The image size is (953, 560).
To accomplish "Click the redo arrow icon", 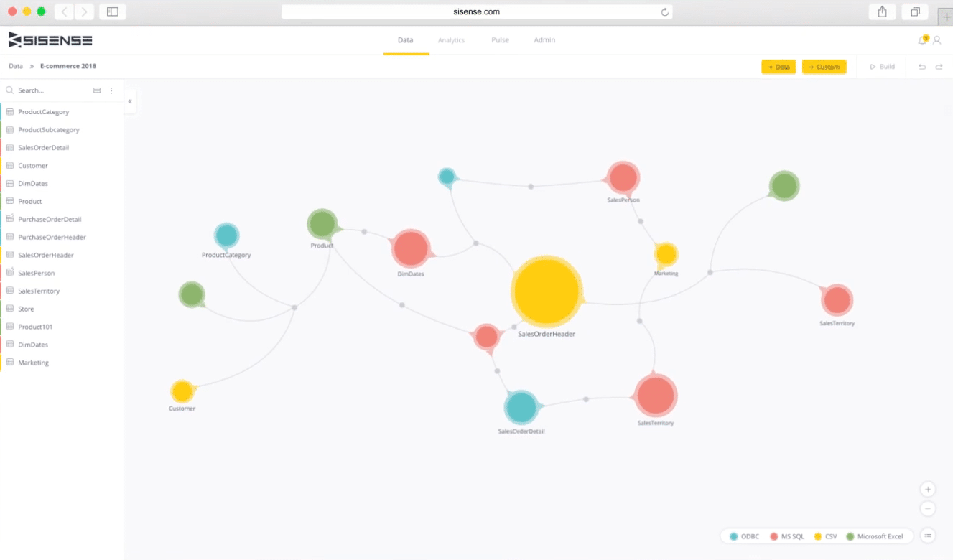I will tap(939, 67).
